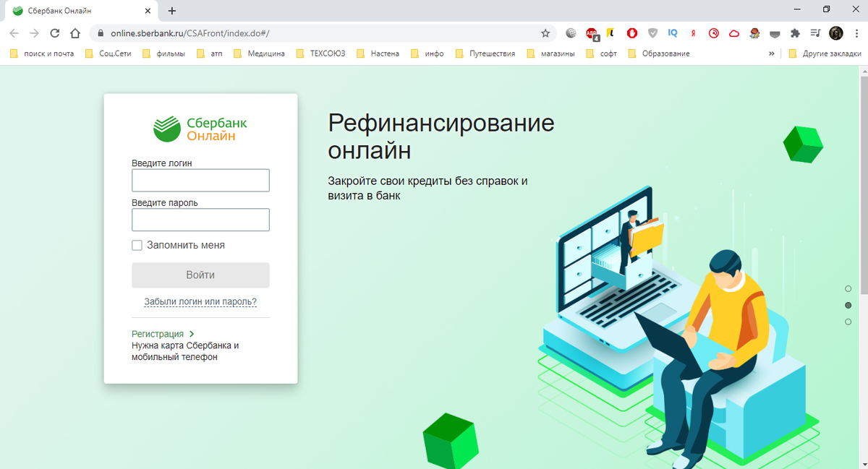
Task: Click the Sberbank Online logo
Action: pos(200,129)
